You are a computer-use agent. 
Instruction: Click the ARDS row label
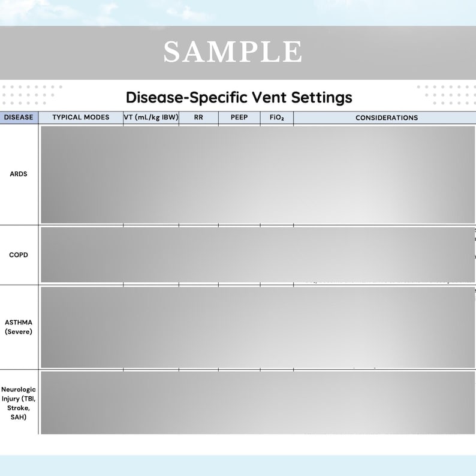[19, 174]
